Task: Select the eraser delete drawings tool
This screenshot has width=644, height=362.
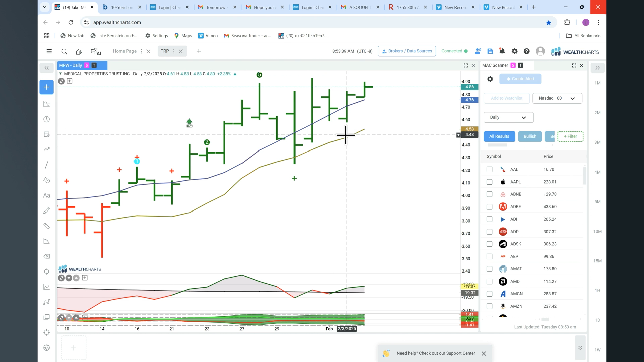Action: click(x=47, y=256)
